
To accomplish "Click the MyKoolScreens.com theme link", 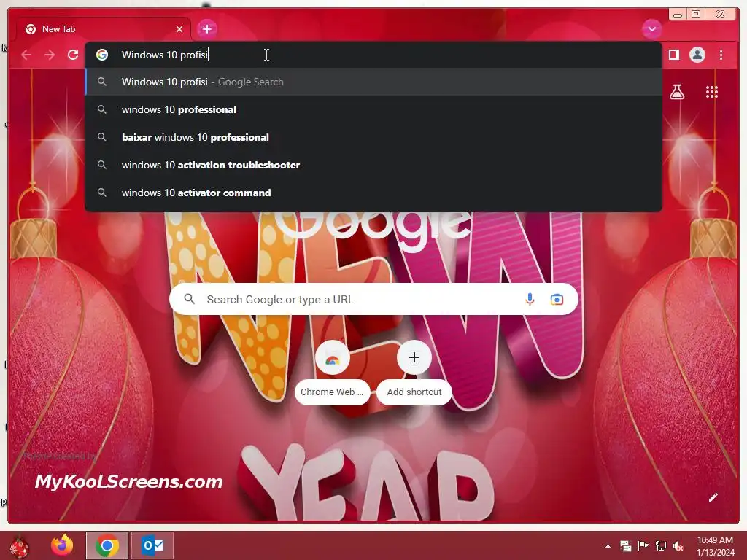I will (x=128, y=481).
